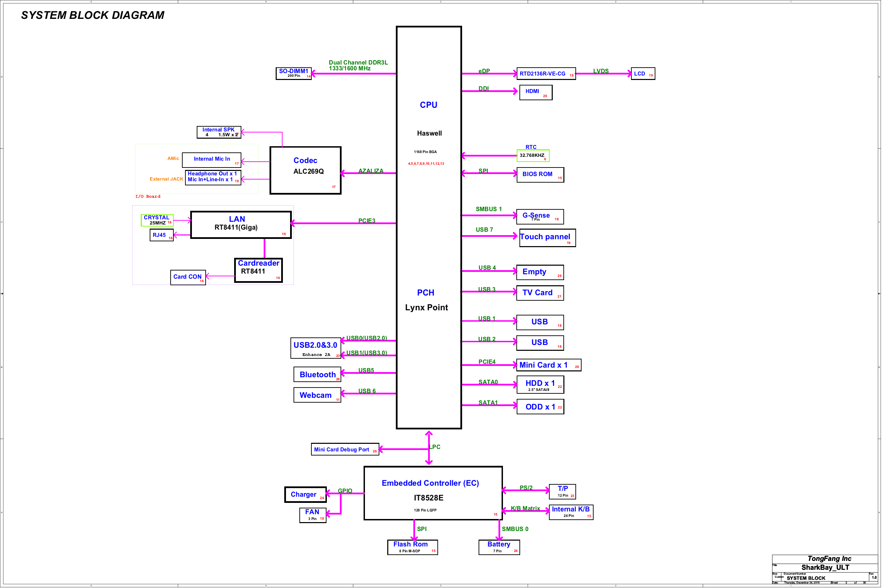Click the TV Card block
This screenshot has width=883, height=588.
(x=540, y=293)
